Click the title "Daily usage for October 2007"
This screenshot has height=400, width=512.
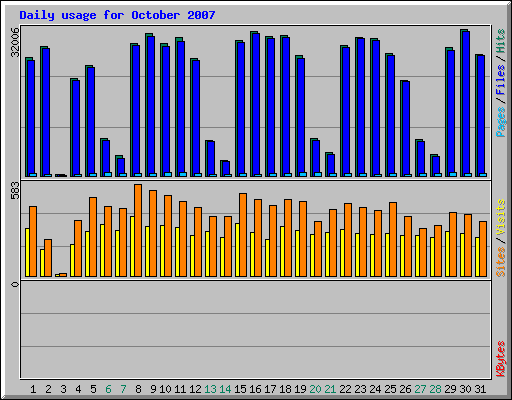(x=117, y=15)
